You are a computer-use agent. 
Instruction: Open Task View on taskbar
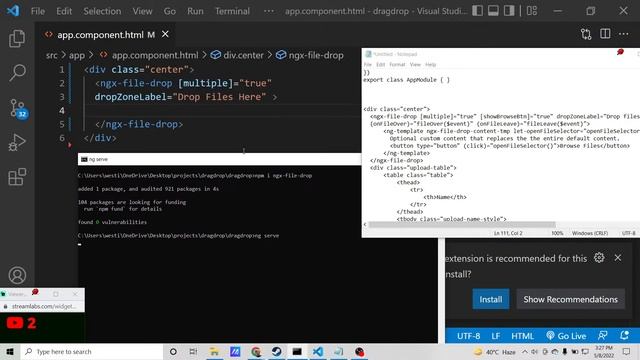pos(193,351)
